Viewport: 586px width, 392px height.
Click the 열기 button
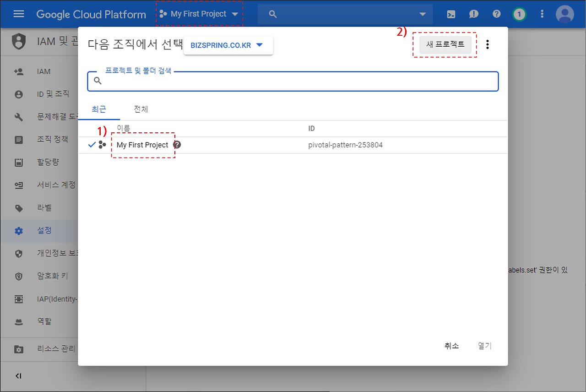coord(485,346)
